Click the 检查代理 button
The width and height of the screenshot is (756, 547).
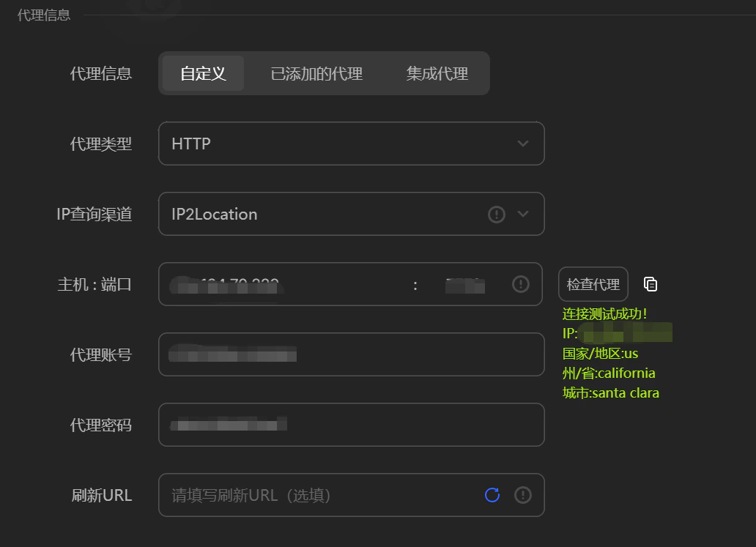pyautogui.click(x=593, y=284)
